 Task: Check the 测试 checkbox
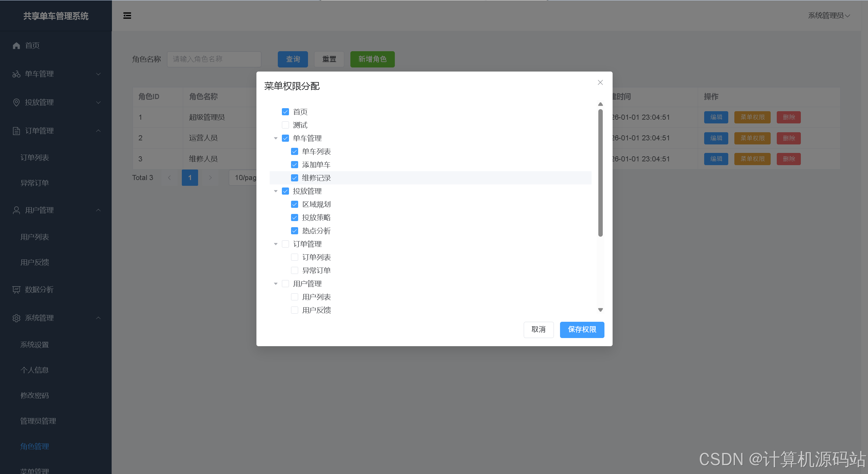[285, 125]
